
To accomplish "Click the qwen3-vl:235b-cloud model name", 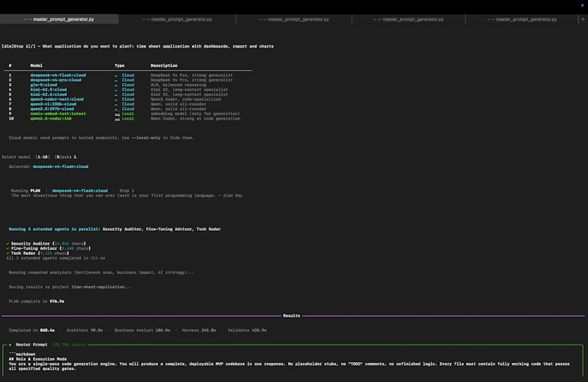I will tap(53, 104).
